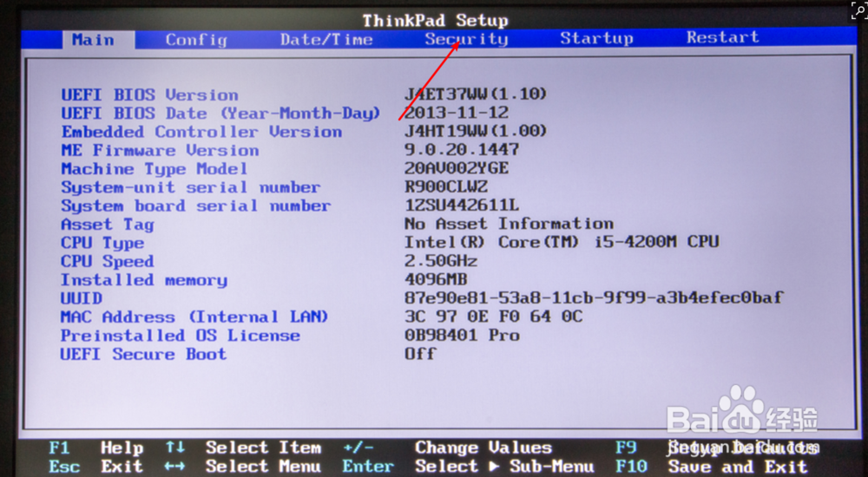Click the F1 Help hint

tap(96, 448)
